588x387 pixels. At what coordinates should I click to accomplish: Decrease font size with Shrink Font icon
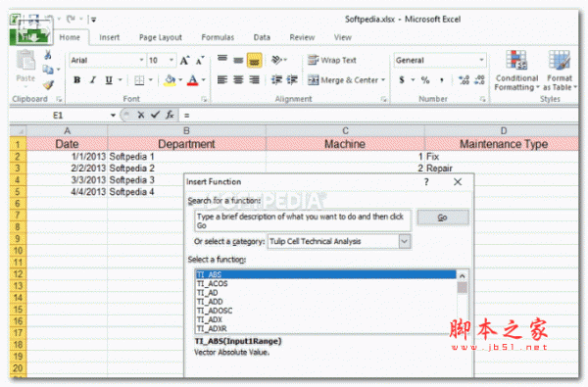point(200,61)
